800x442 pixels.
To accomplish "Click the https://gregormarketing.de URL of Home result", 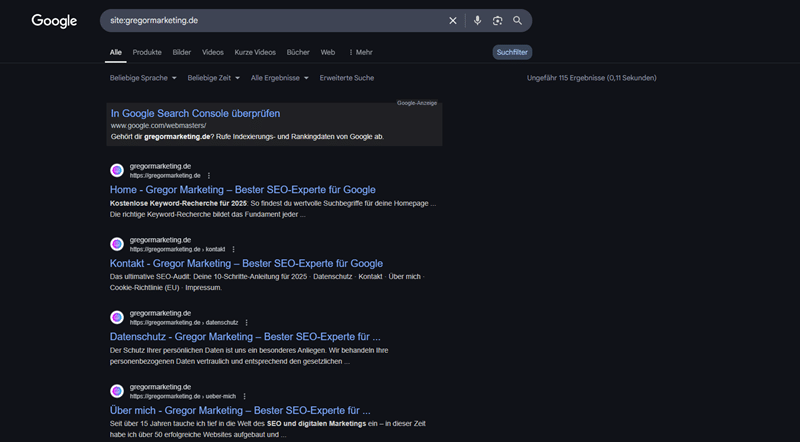I will pos(165,176).
